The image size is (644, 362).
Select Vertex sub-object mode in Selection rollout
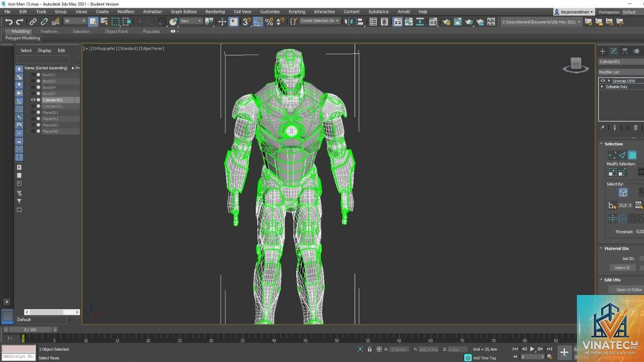(x=612, y=156)
